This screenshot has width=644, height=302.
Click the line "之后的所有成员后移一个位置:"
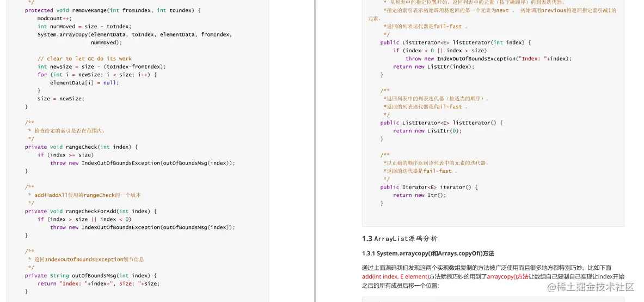point(401,285)
